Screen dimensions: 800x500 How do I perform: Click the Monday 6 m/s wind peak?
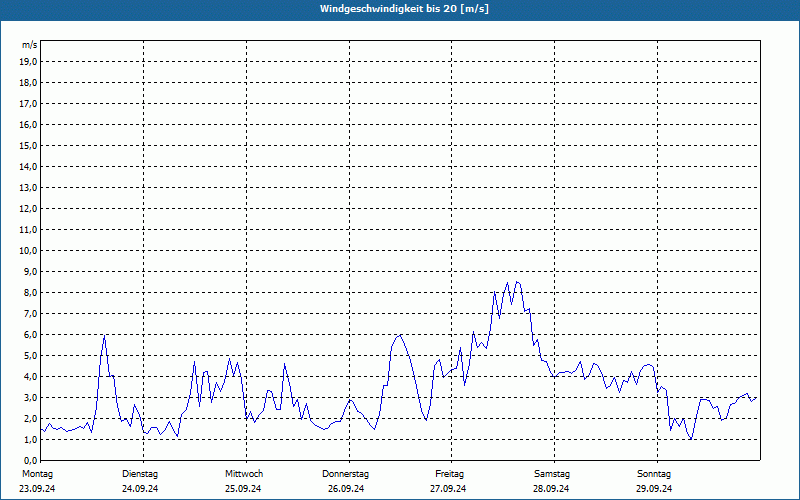coord(104,336)
